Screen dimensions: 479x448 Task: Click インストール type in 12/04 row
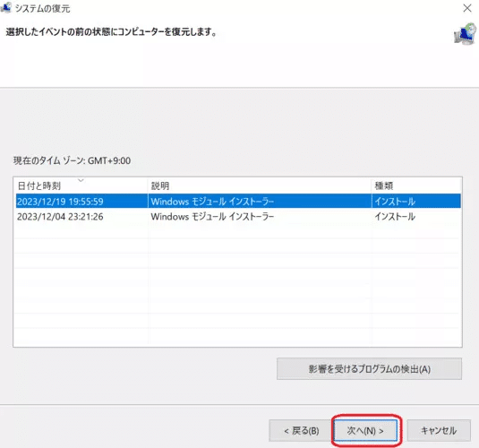pos(395,217)
